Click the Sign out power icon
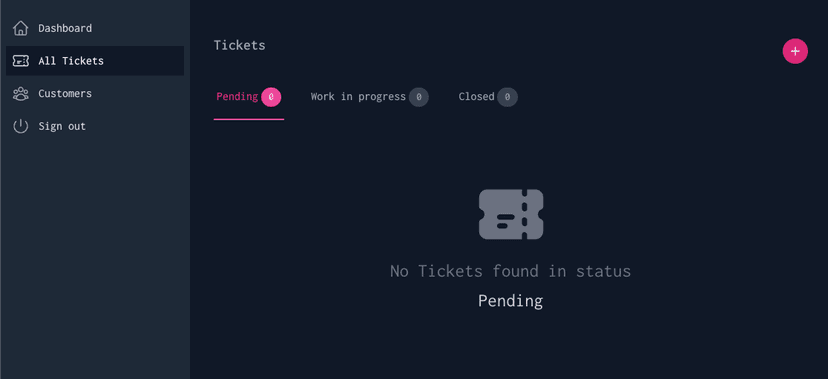The height and width of the screenshot is (379, 828). pyautogui.click(x=20, y=126)
